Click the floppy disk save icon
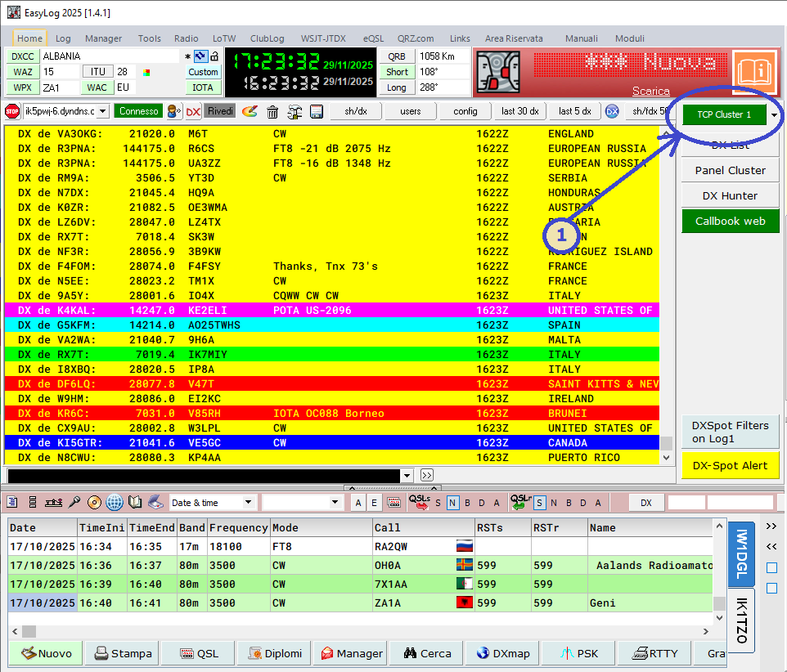The image size is (787, 672). 317,111
